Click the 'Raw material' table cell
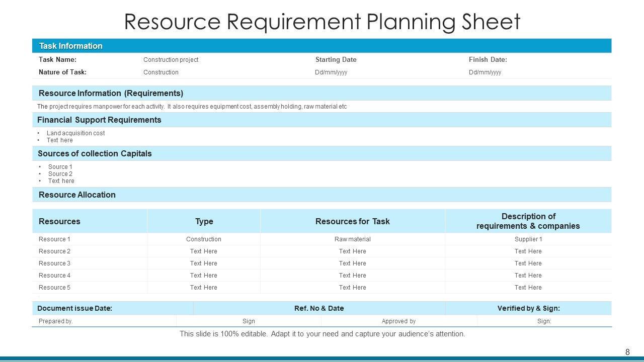 tap(352, 239)
